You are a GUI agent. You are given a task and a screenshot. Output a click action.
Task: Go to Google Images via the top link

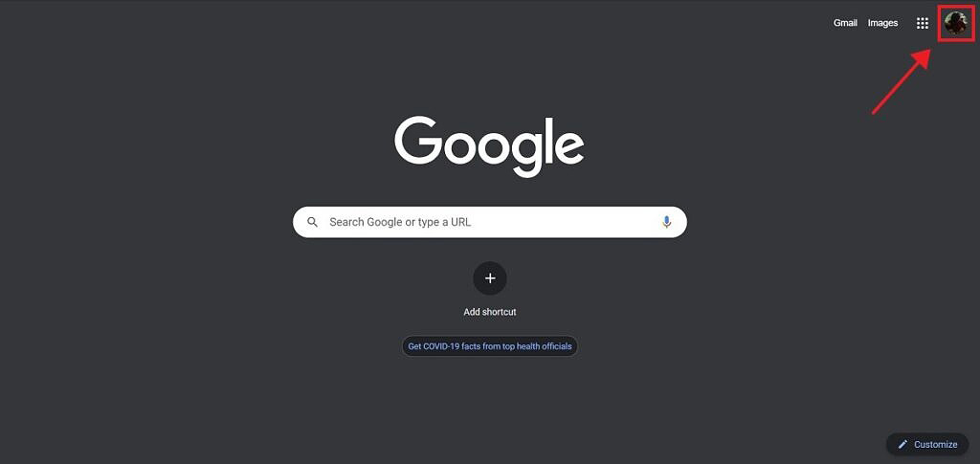point(882,23)
